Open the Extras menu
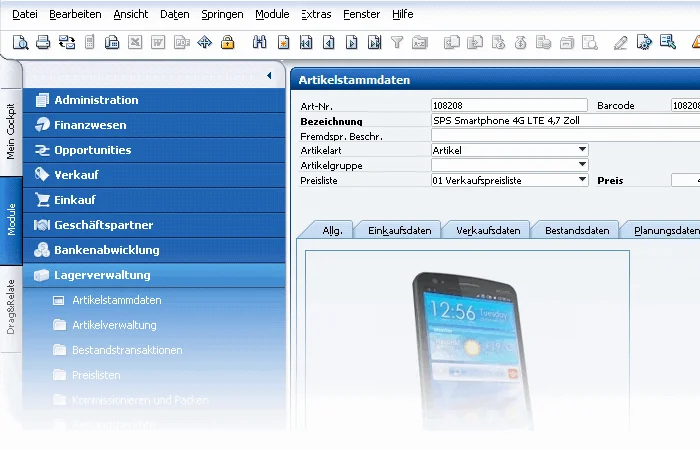This screenshot has width=700, height=450. [x=316, y=14]
